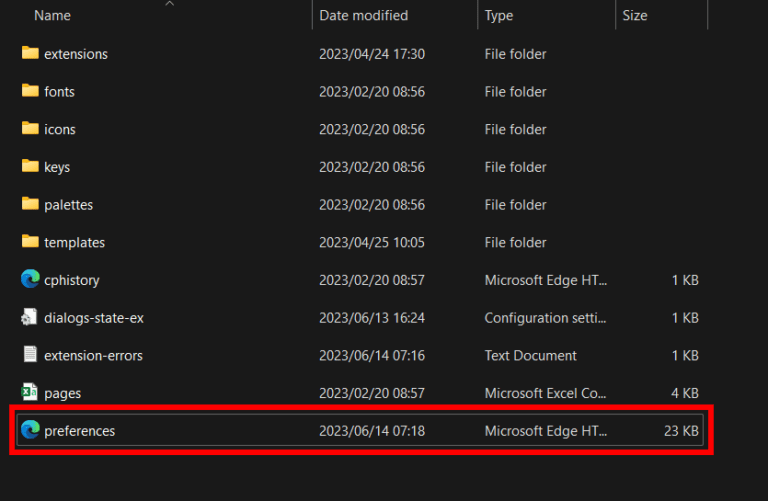Click the extension-errors file name
The width and height of the screenshot is (768, 501).
(x=93, y=355)
